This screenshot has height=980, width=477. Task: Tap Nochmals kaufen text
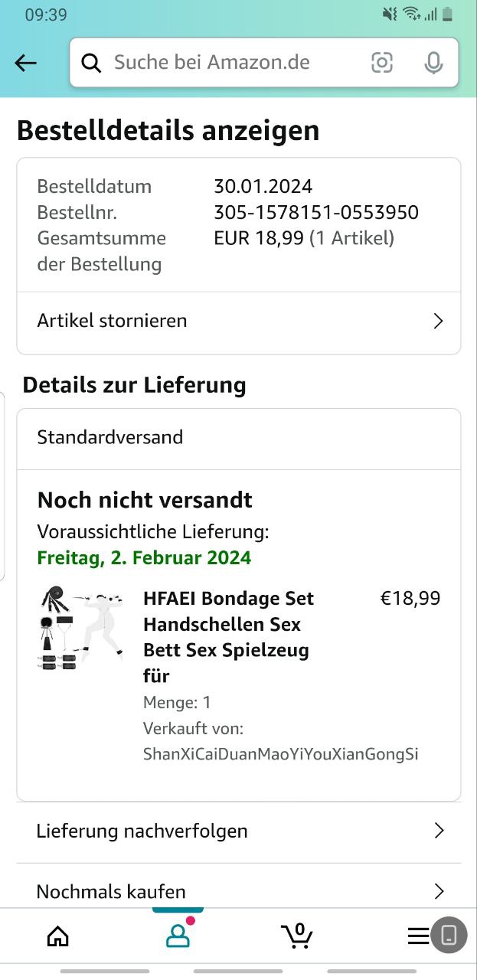[111, 891]
